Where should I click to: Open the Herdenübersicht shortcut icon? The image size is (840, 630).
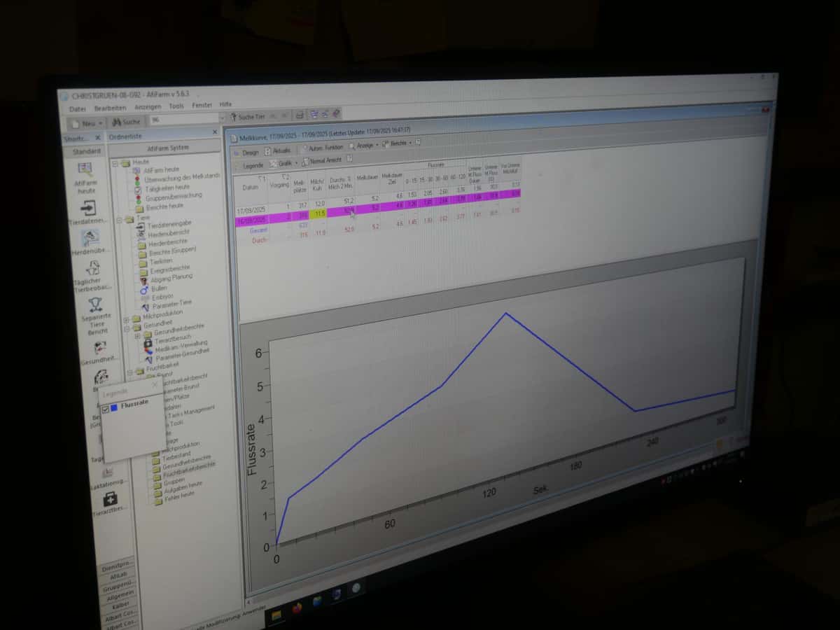[x=91, y=239]
